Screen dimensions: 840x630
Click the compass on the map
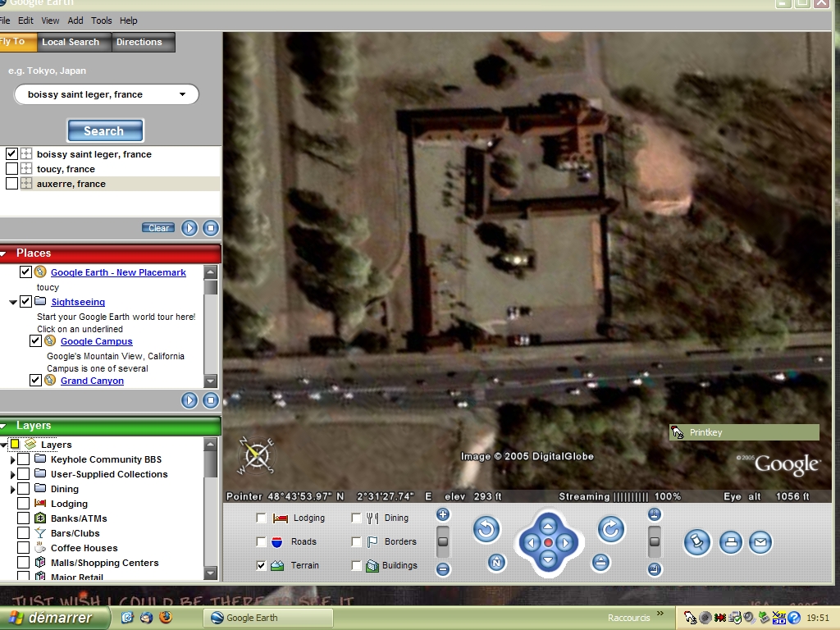click(256, 456)
